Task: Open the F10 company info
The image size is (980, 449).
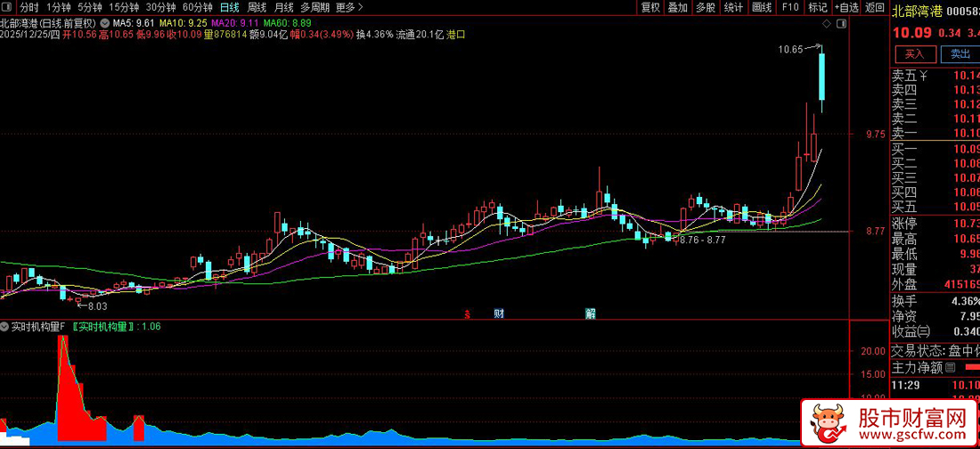Action: (790, 7)
